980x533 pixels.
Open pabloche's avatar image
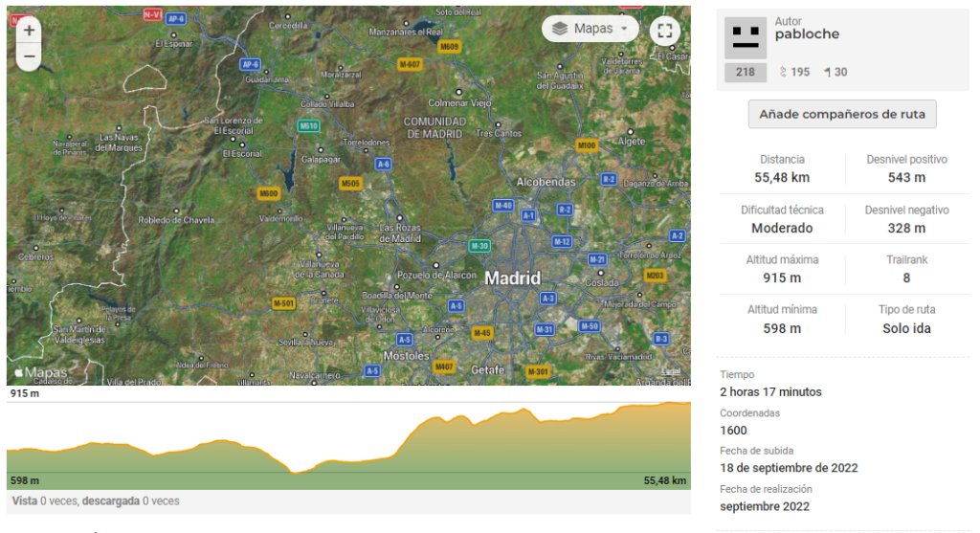coord(745,37)
